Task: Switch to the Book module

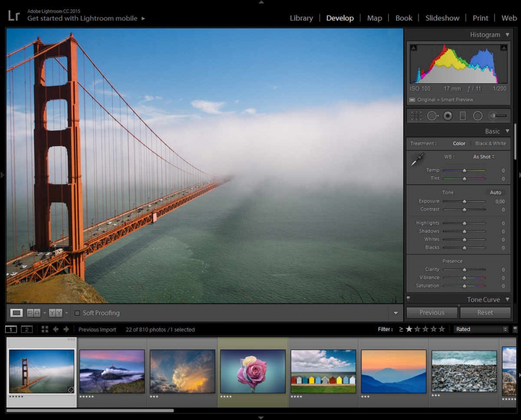Action: [404, 18]
